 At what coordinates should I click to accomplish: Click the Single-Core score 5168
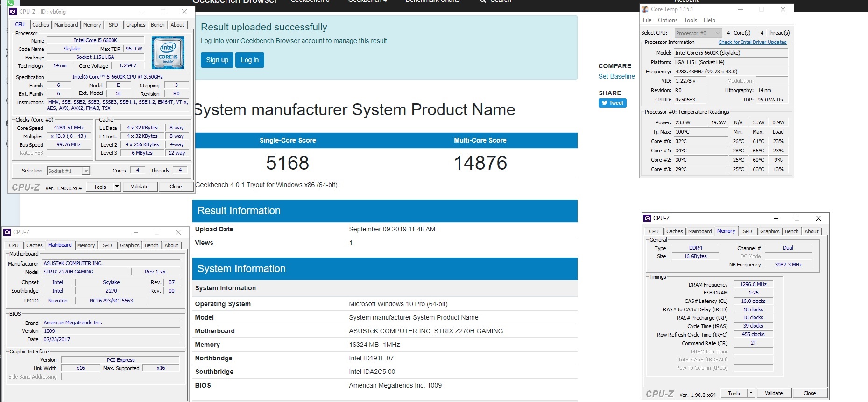coord(288,163)
